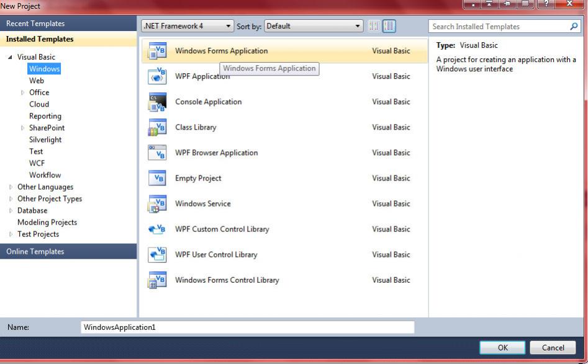Click the OK button

(502, 347)
